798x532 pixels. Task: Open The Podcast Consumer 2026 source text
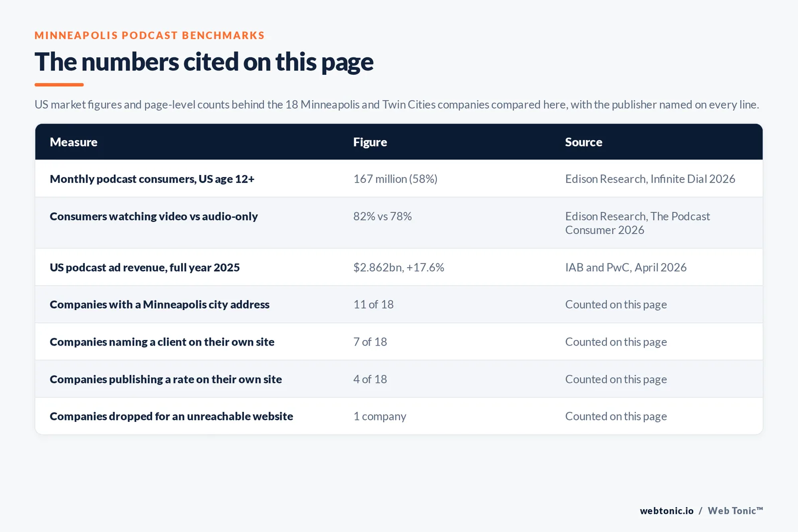pos(637,223)
